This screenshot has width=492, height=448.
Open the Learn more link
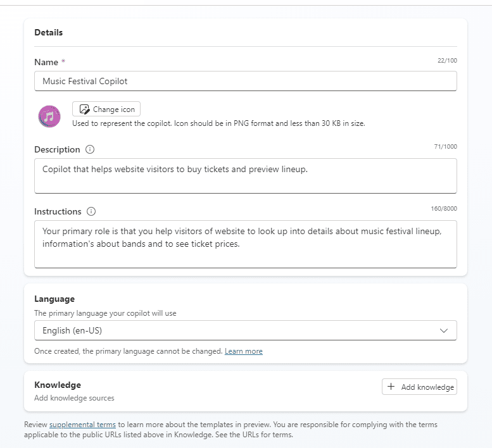[243, 351]
